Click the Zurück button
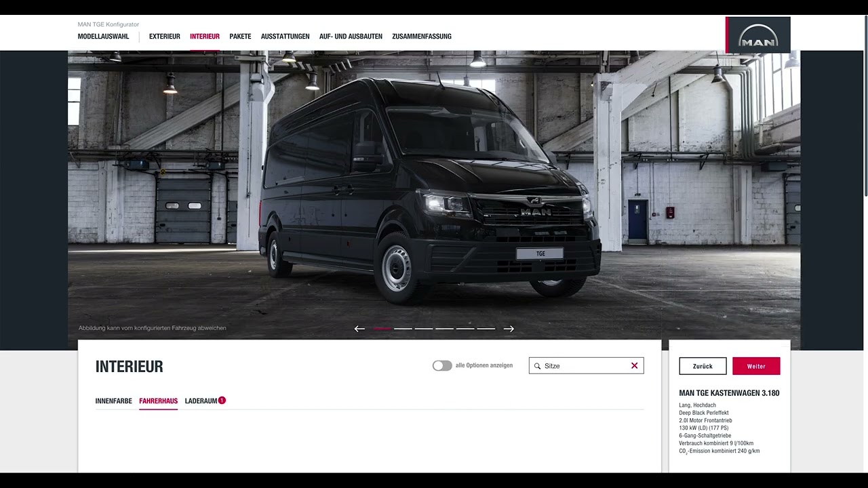Viewport: 868px width, 488px height. point(703,366)
